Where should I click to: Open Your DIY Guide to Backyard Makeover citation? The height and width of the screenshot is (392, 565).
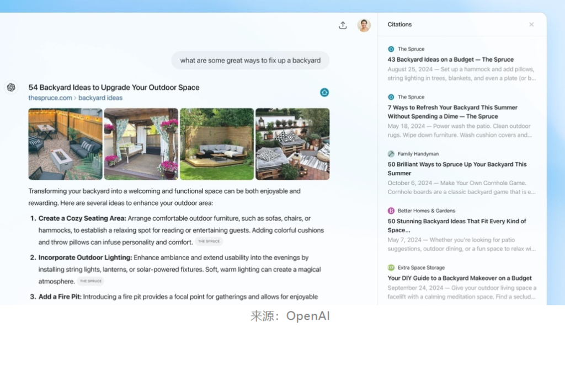coord(460,278)
